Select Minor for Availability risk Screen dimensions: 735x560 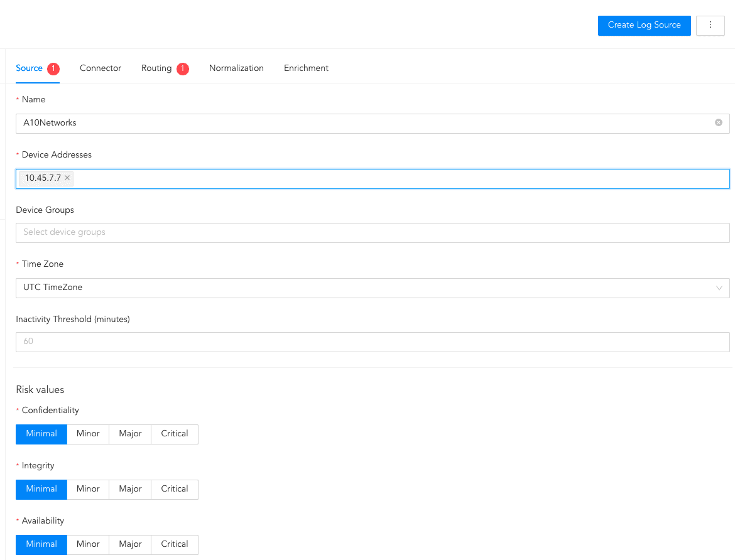[x=88, y=544]
